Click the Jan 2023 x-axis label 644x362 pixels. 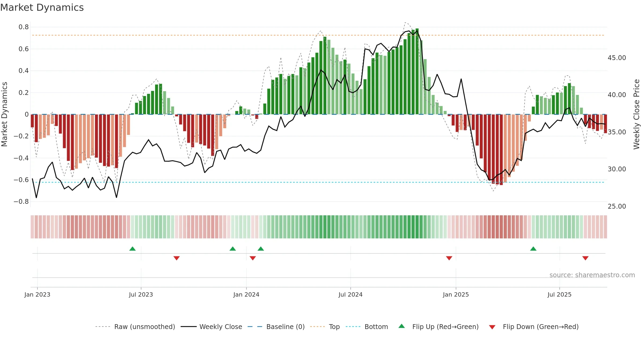pos(37,294)
